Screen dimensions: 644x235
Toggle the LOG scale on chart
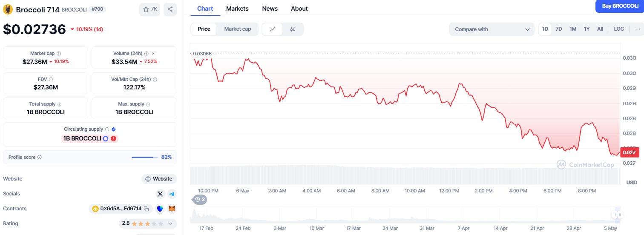[x=619, y=29]
